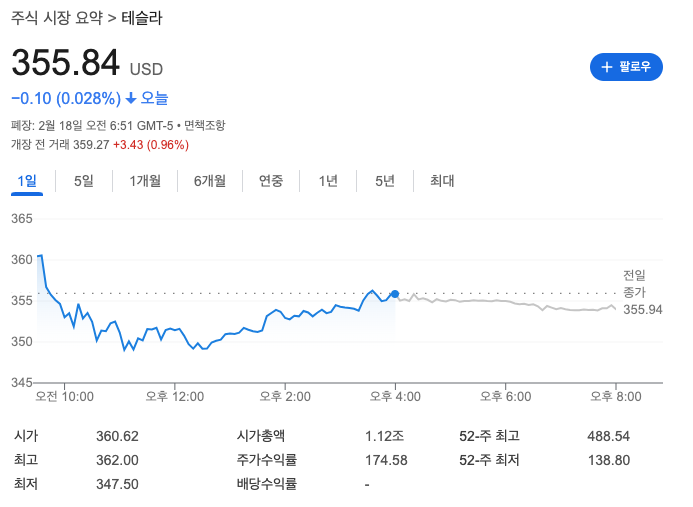Click the 오후 12:00 time axis label

point(175,396)
